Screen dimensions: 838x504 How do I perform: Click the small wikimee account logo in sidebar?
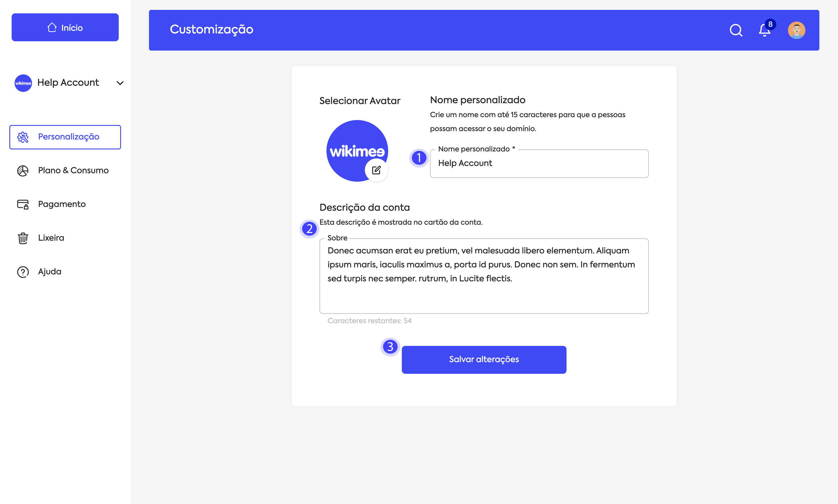tap(23, 83)
